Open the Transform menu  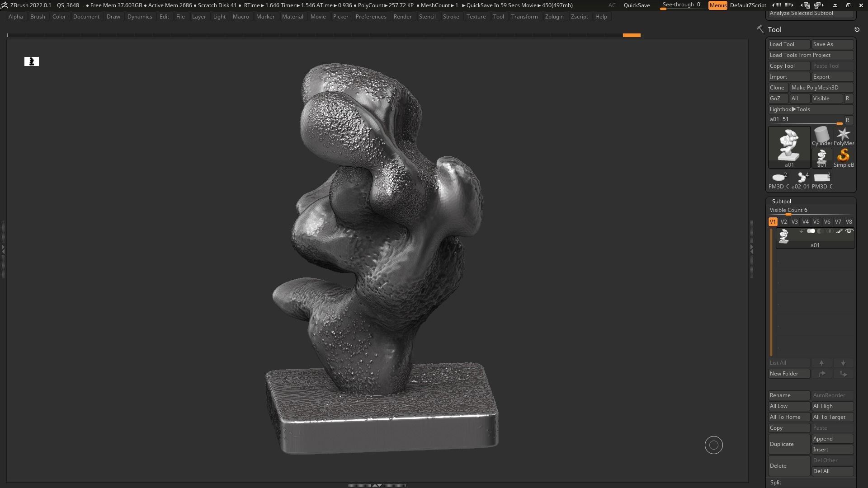click(524, 17)
